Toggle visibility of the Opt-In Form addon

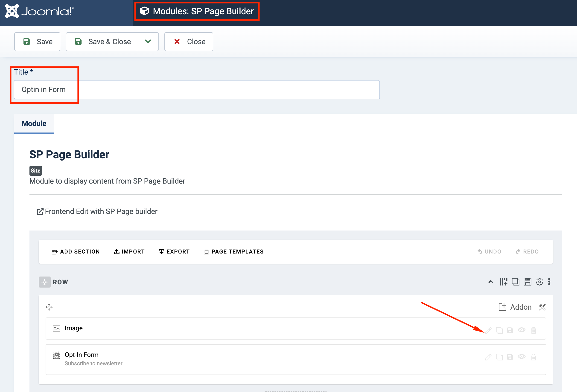pos(522,357)
